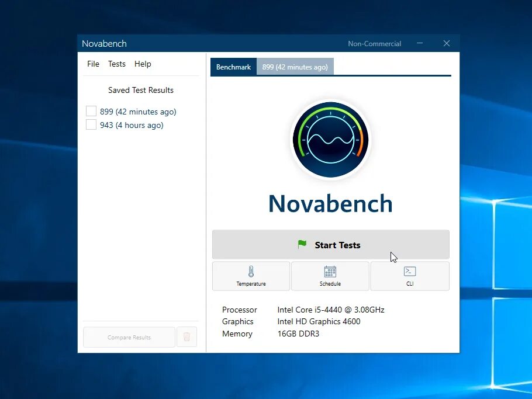
Task: Click the green flag on Start Tests
Action: 302,244
